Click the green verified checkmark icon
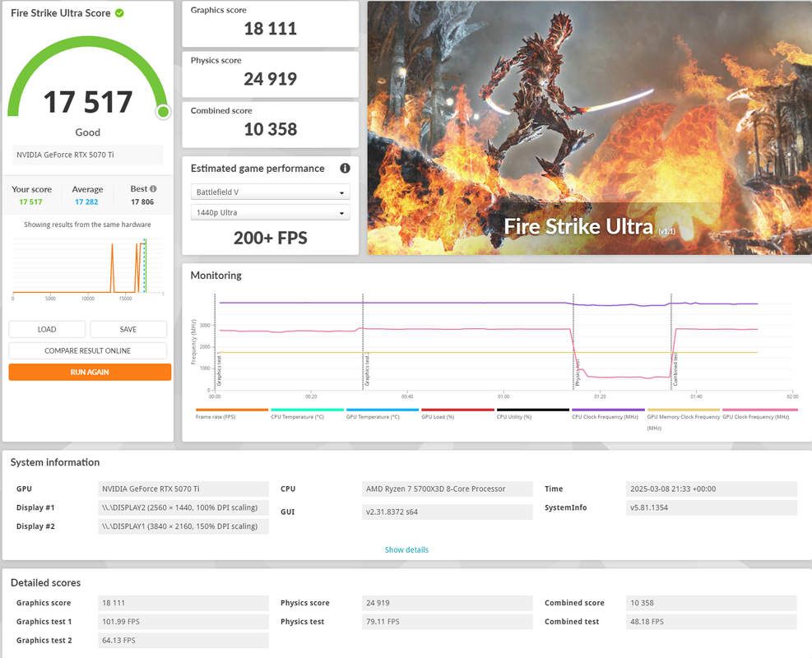Screen dimensions: 812x658 (119, 13)
